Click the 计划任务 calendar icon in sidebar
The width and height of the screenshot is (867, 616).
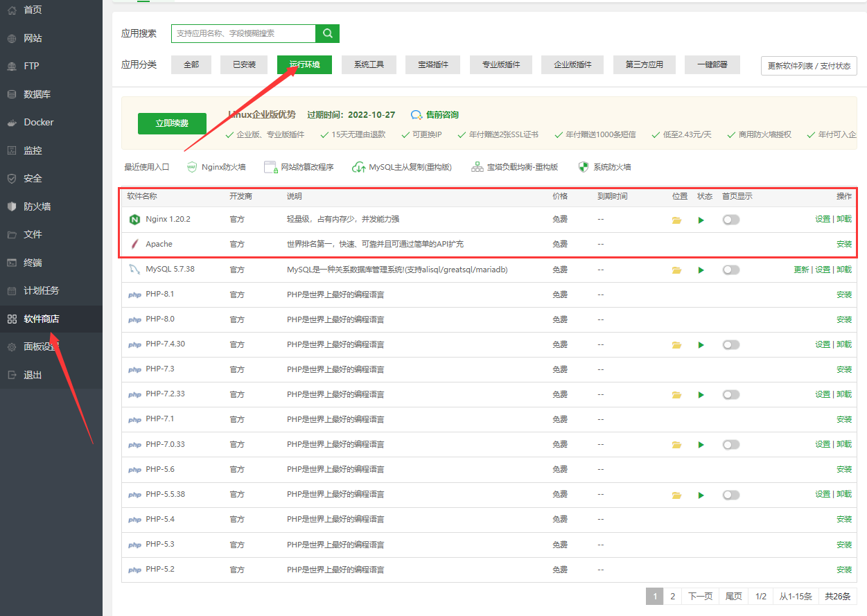point(11,290)
